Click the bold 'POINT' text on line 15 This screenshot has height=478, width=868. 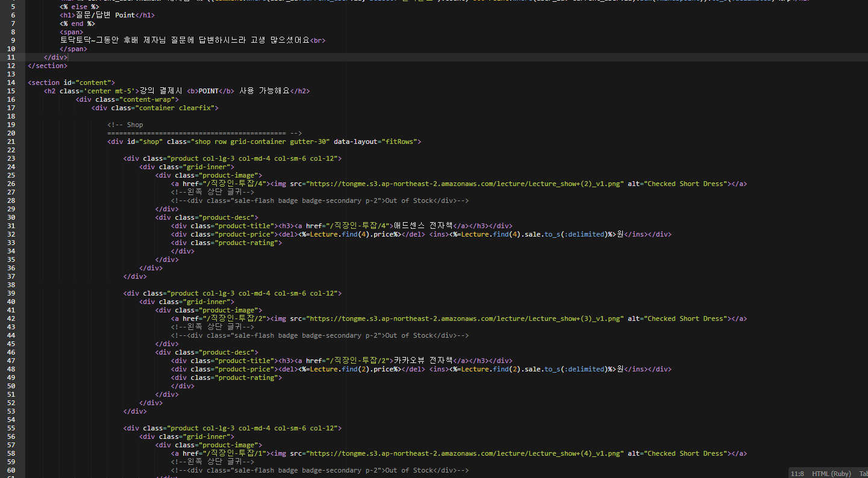coord(208,91)
